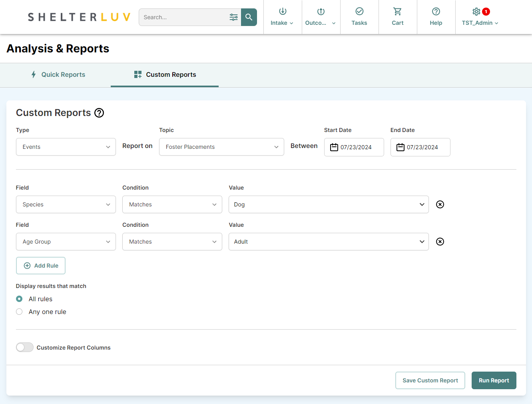Open the TST_Admin settings menu
This screenshot has height=404, width=532.
click(x=480, y=17)
